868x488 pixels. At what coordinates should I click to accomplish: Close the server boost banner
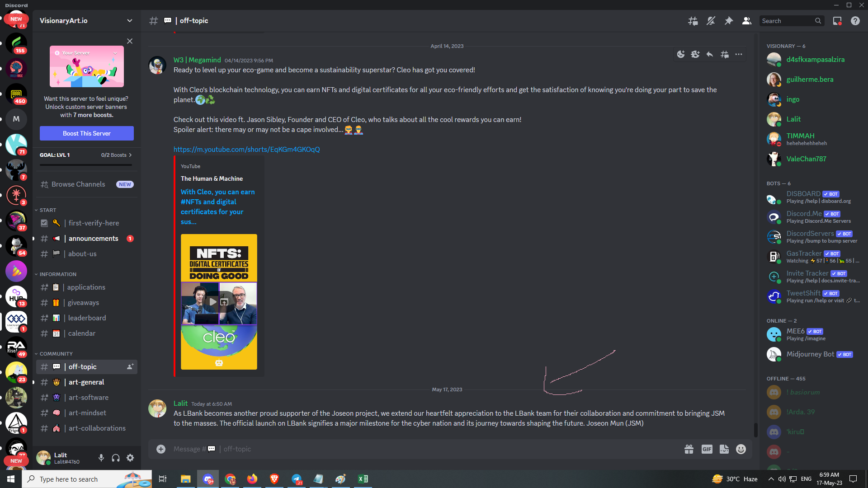pos(130,41)
